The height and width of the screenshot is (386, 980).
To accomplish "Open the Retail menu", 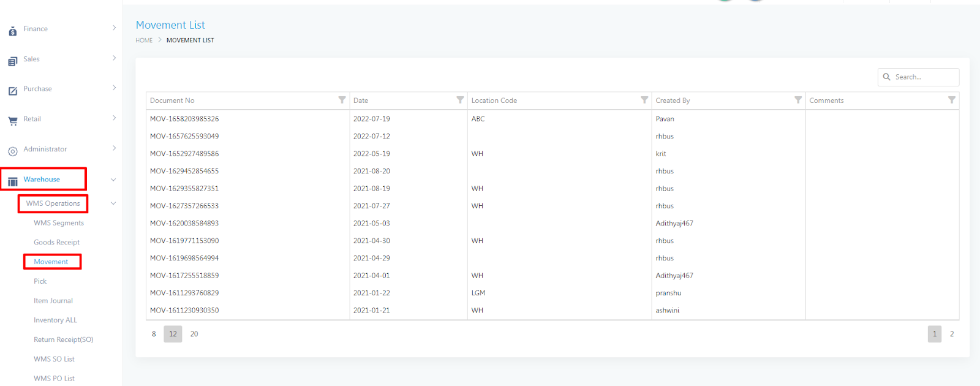I will [32, 119].
